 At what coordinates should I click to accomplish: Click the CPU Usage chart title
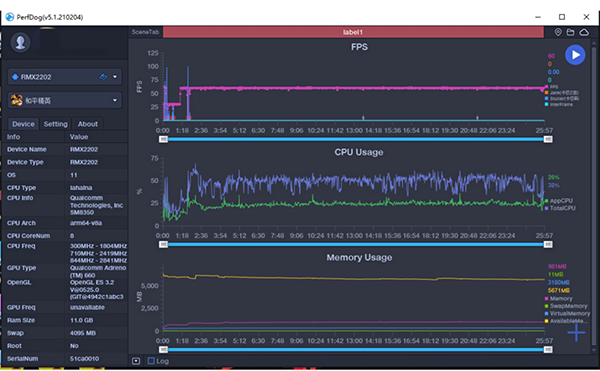coord(359,152)
